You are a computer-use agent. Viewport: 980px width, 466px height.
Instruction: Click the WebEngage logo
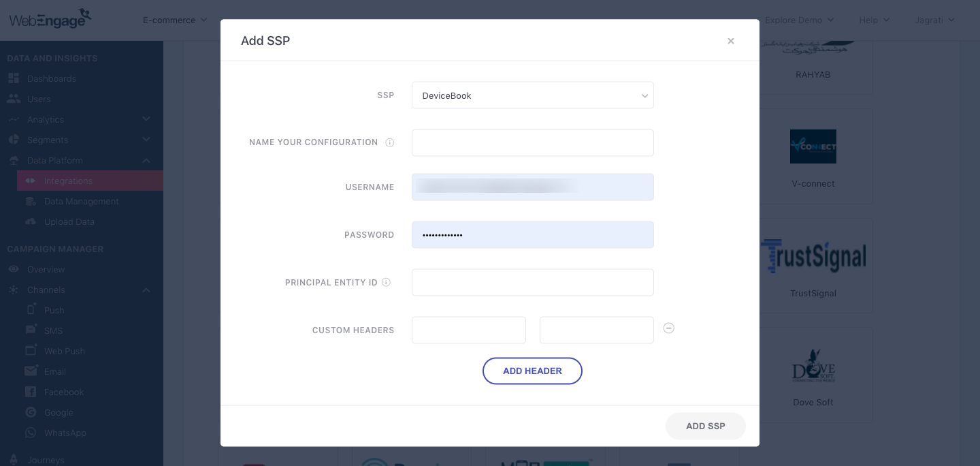click(x=50, y=18)
